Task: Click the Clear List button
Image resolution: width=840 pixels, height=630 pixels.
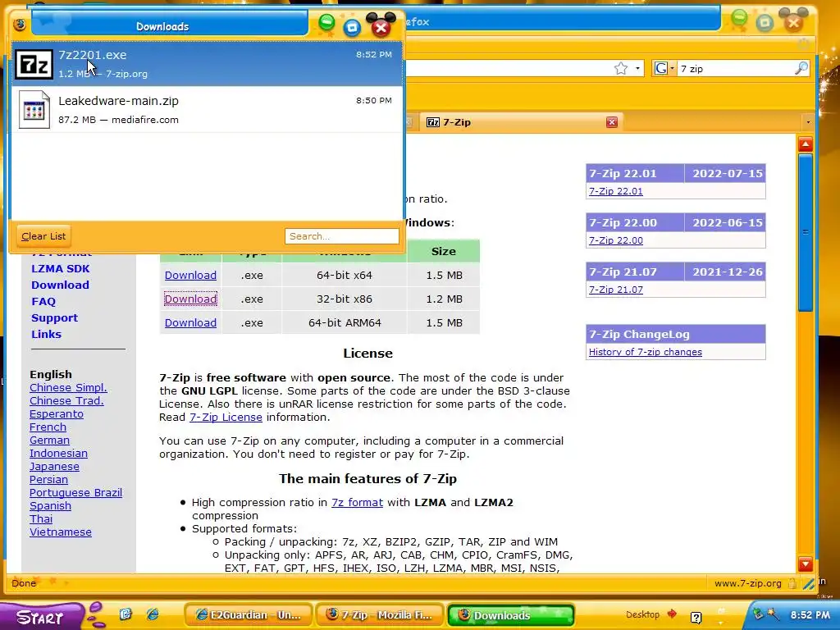Action: (x=44, y=236)
